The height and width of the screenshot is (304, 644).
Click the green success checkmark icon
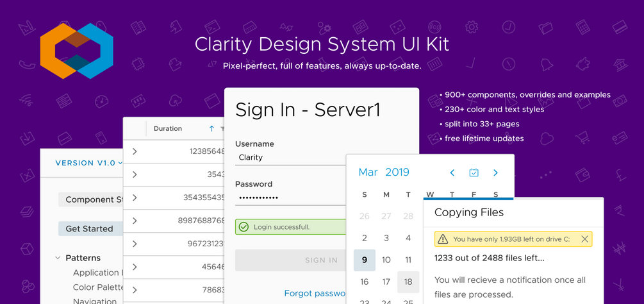[244, 227]
